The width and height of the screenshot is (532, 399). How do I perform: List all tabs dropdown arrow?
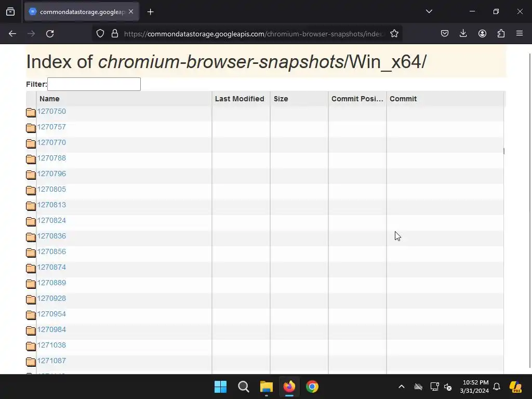429,11
